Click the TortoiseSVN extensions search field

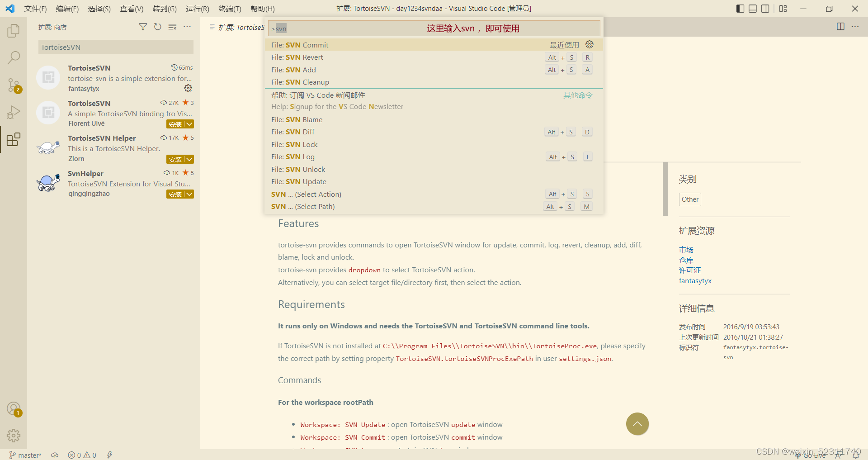point(116,47)
